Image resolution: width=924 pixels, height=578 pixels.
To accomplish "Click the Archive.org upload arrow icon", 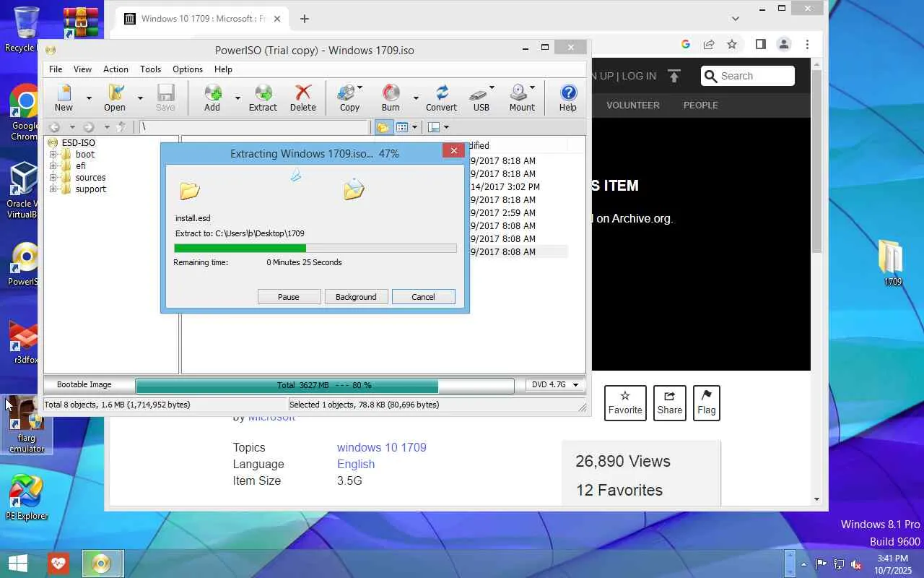I will pos(674,76).
